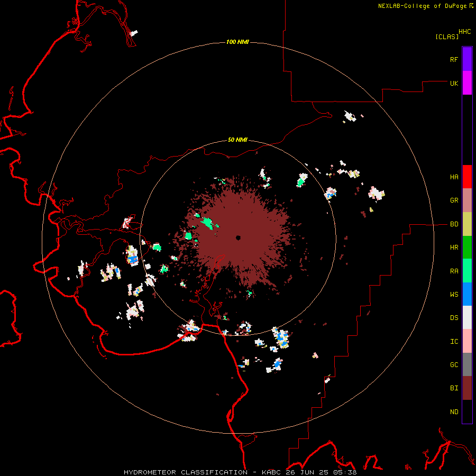Click 'HYDROMETEOR CLASSIFICATION' title text

[186, 472]
